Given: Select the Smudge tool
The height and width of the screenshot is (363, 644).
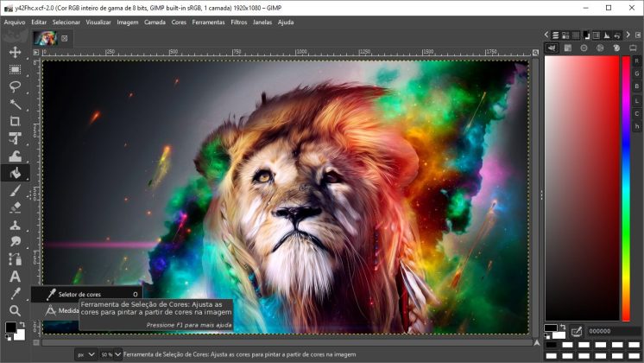Looking at the screenshot, I should [x=16, y=242].
